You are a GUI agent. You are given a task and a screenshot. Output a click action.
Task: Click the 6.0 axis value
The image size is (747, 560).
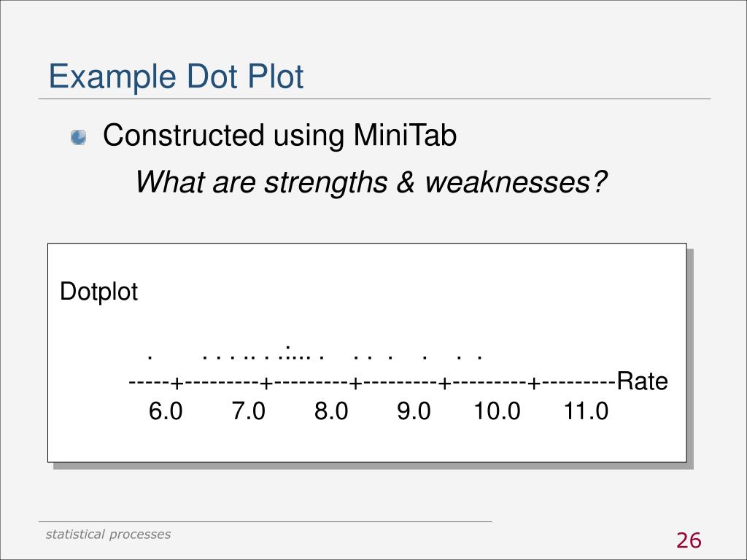click(x=166, y=411)
